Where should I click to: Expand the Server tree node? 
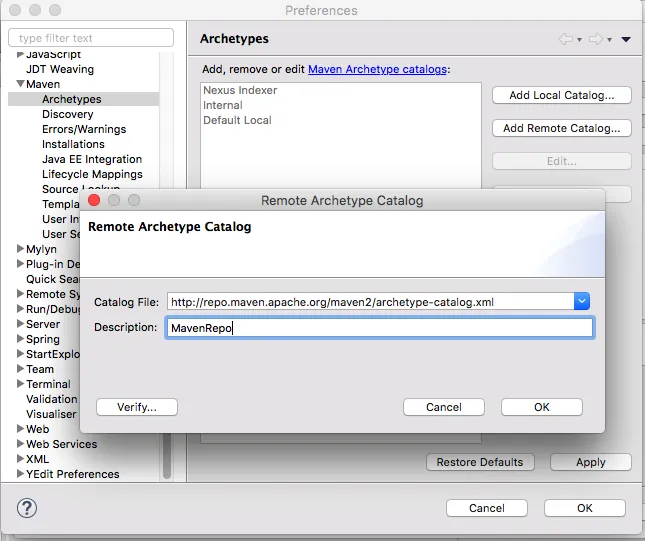tap(20, 324)
